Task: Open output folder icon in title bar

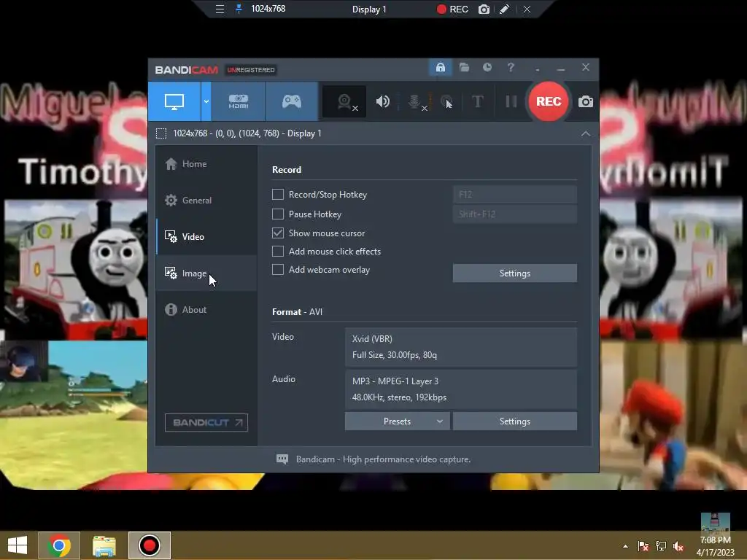Action: (x=464, y=68)
